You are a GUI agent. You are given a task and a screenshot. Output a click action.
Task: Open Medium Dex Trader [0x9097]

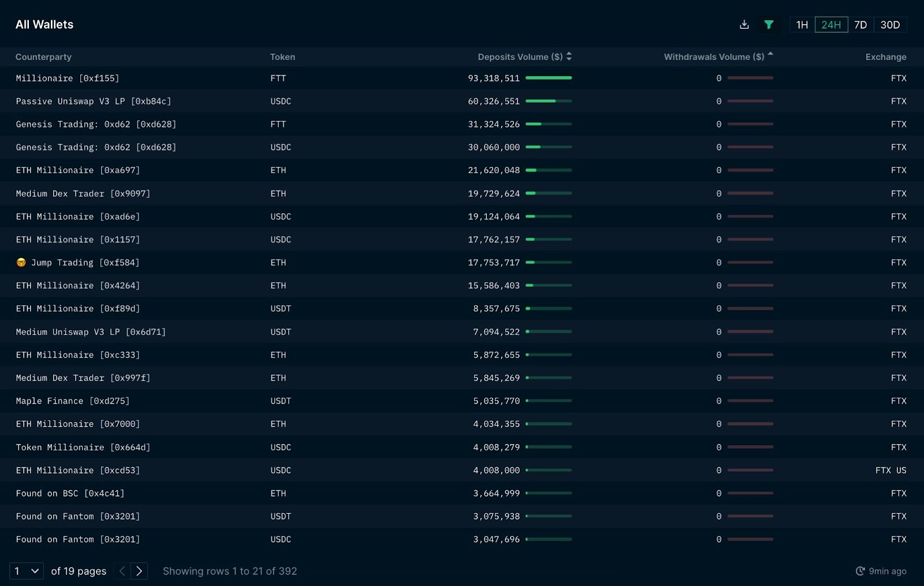pos(83,193)
